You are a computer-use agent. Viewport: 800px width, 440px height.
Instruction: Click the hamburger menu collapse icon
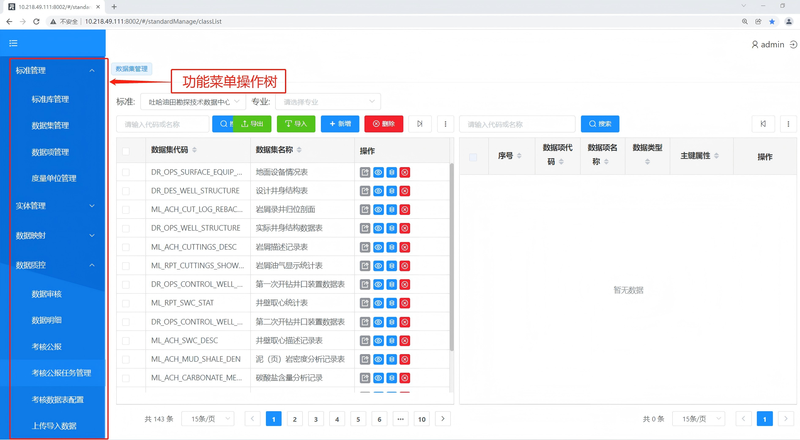[x=14, y=43]
